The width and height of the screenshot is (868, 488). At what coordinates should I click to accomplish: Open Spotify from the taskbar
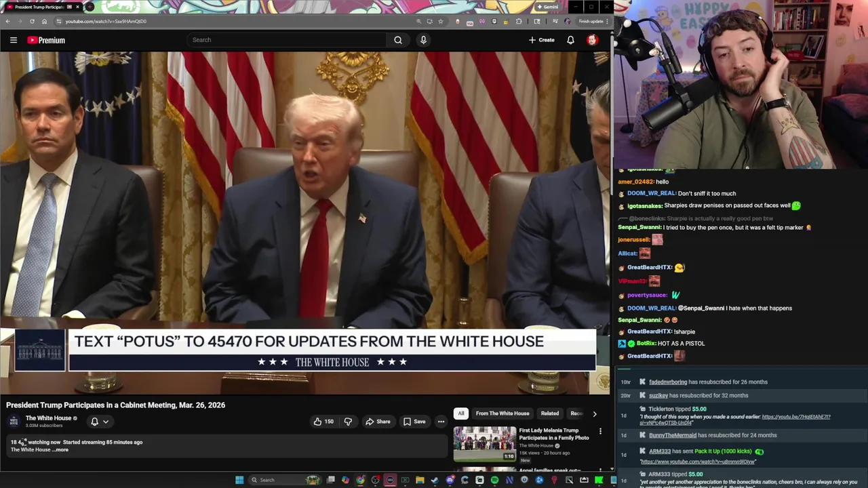[x=494, y=480]
